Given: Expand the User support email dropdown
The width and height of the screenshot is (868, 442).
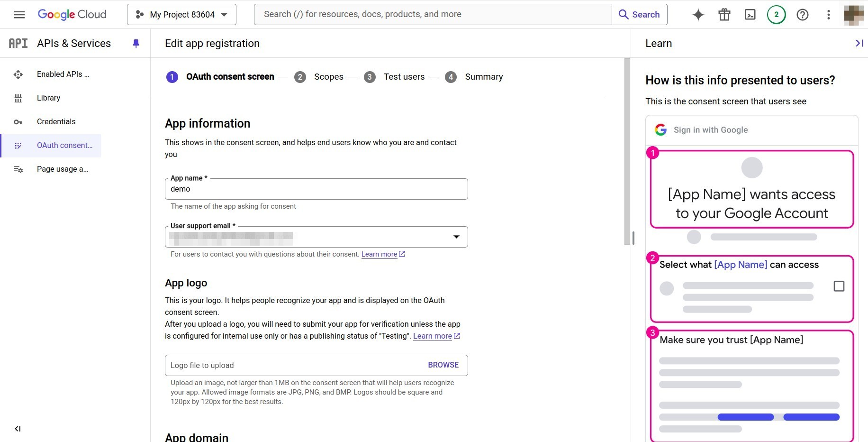Looking at the screenshot, I should 456,237.
